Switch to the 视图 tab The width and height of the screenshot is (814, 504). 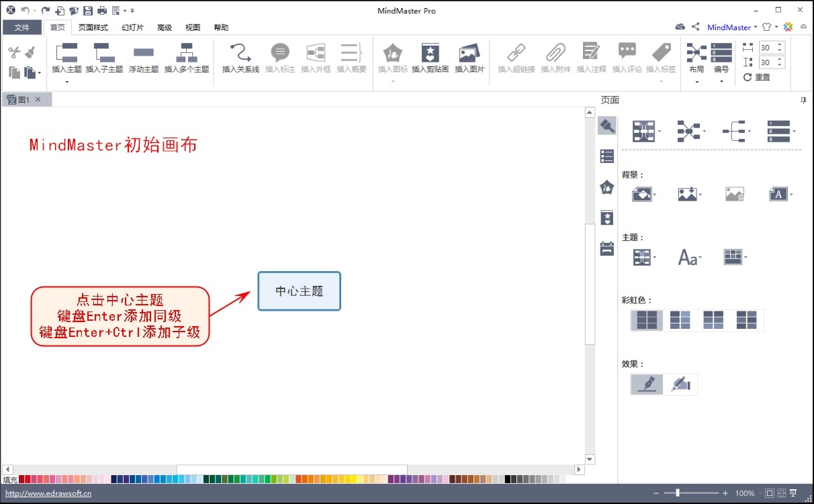tap(193, 28)
